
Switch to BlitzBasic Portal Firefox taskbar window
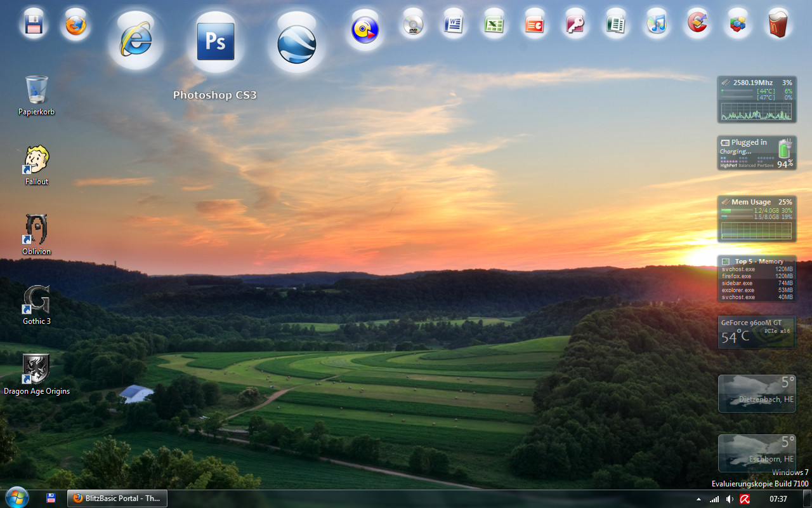tap(117, 498)
